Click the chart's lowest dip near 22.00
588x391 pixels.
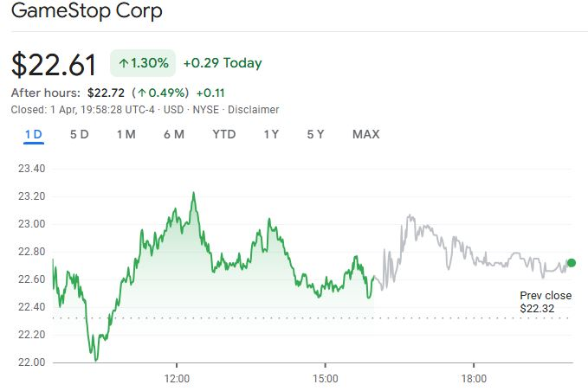95,359
